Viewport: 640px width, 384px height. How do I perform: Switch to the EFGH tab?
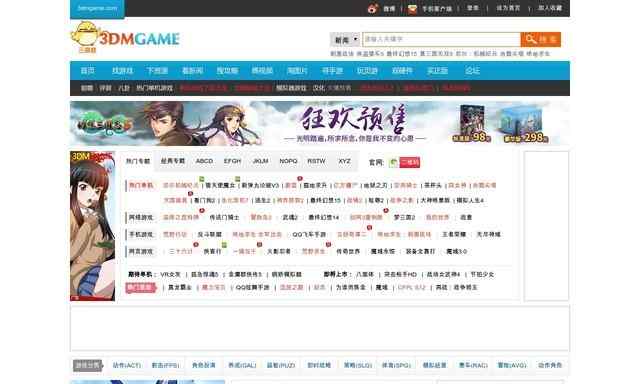pos(232,161)
